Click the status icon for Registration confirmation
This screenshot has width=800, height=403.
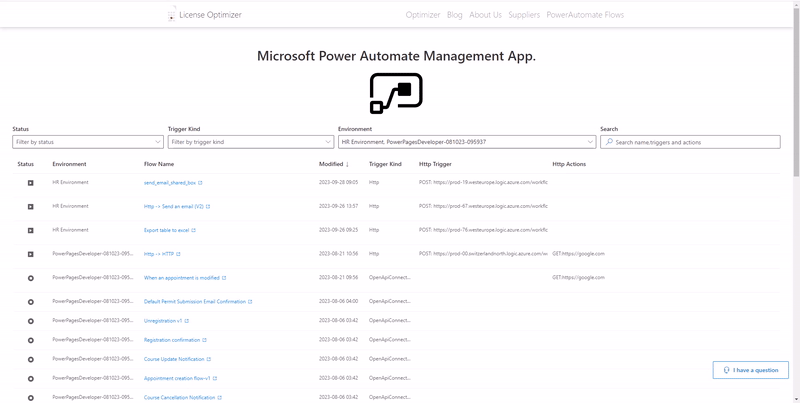coord(31,340)
